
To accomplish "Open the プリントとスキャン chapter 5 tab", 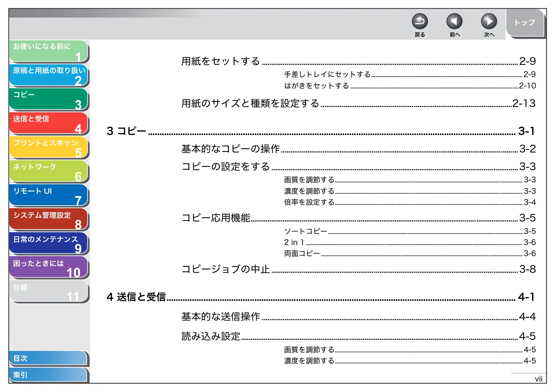I will (x=49, y=147).
